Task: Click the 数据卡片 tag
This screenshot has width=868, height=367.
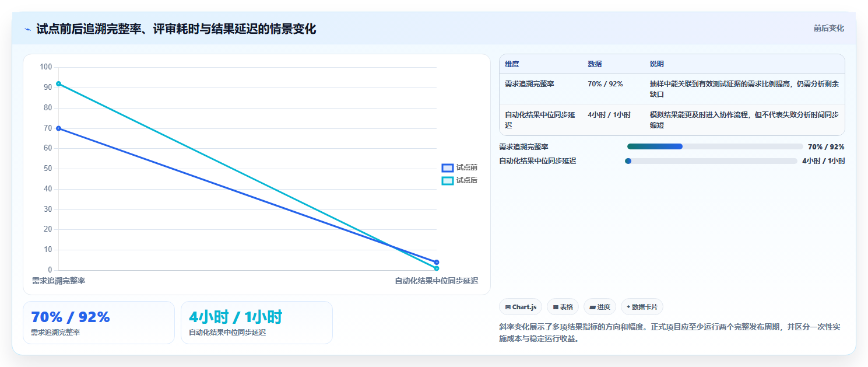Action: (642, 307)
